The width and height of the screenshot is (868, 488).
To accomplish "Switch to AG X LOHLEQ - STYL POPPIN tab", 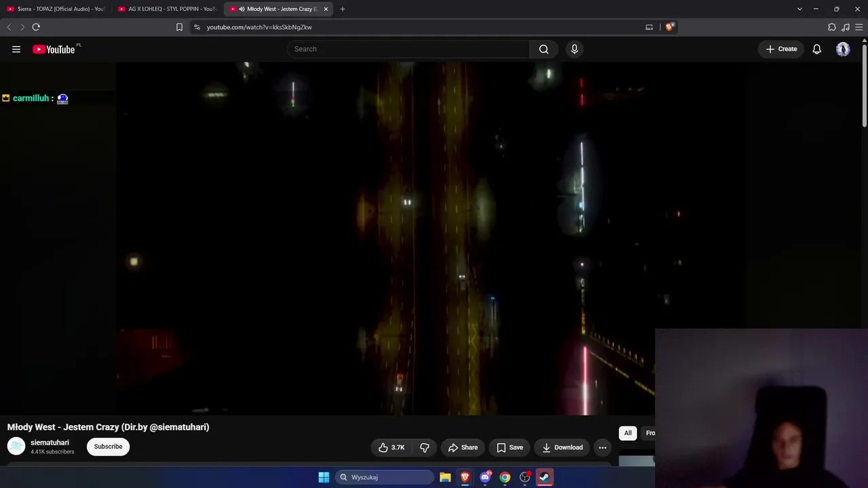I will (167, 9).
